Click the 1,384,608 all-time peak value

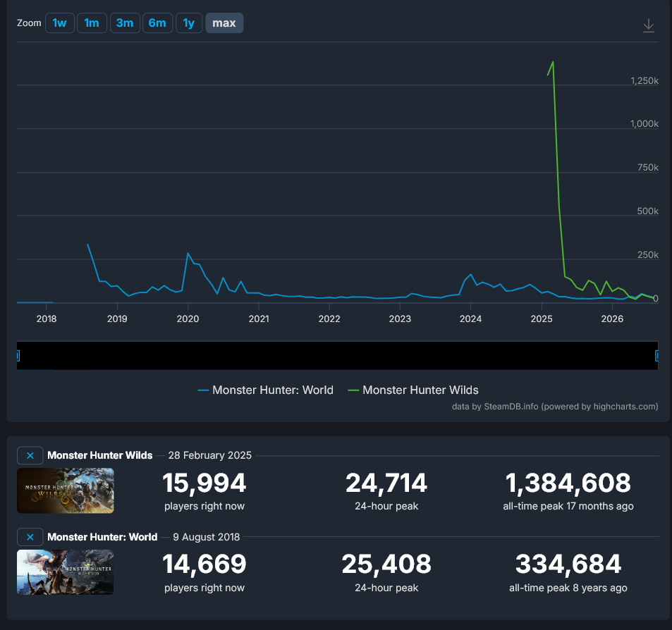(x=568, y=483)
